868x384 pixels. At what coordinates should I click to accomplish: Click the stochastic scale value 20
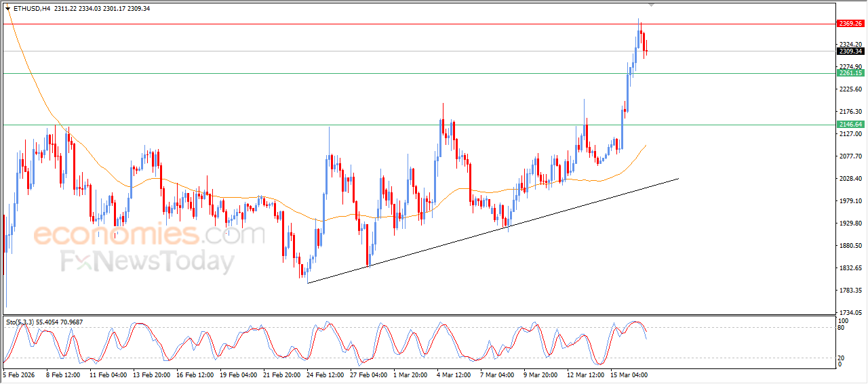click(x=842, y=358)
